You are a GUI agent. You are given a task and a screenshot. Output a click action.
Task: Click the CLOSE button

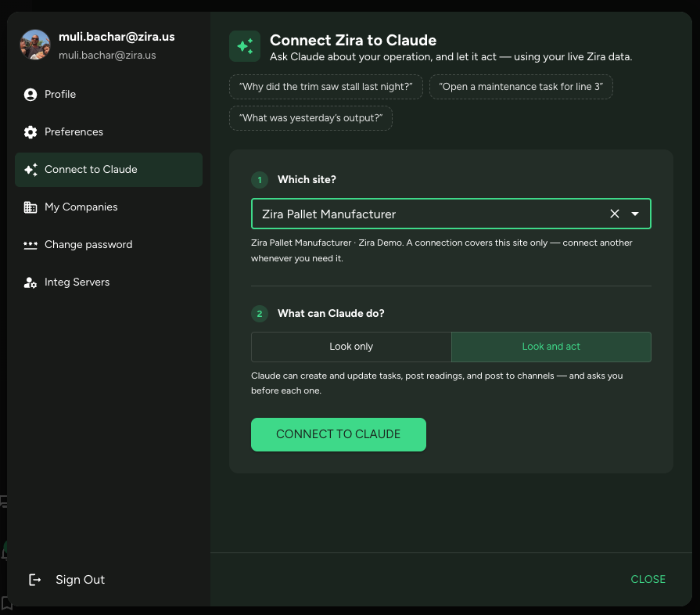(648, 579)
